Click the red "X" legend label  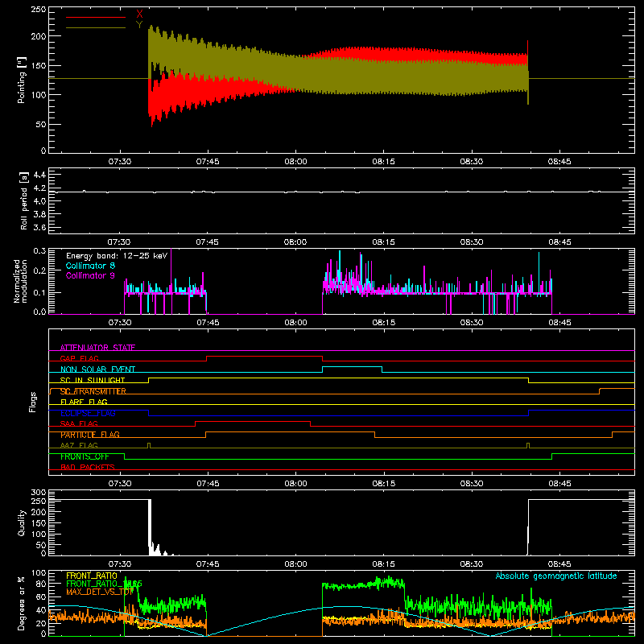click(139, 14)
